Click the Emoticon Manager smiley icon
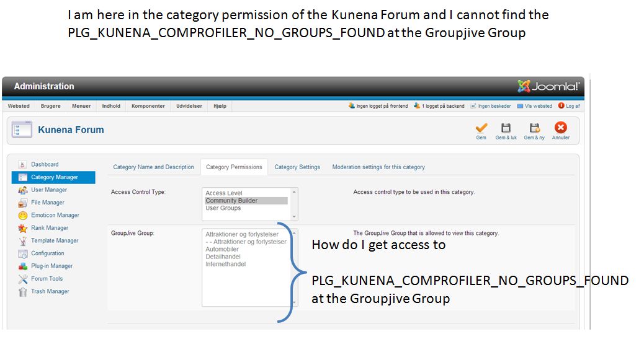This screenshot has width=644, height=347. [22, 216]
